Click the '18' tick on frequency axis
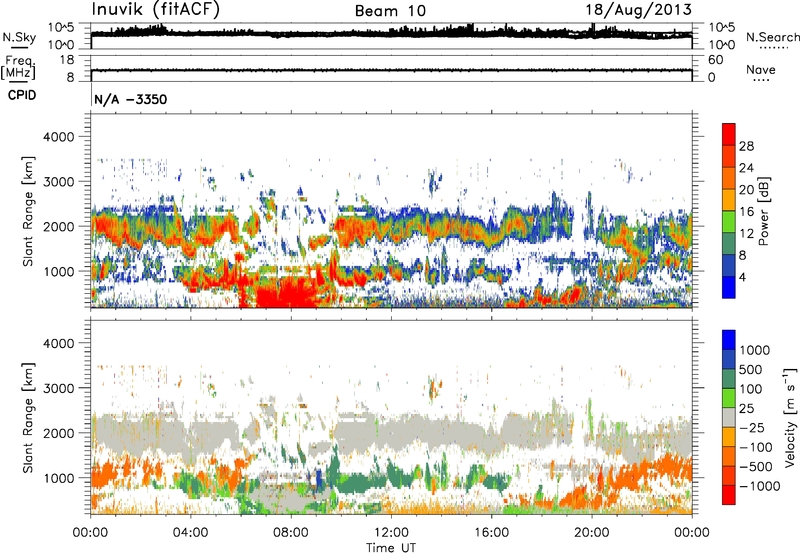The height and width of the screenshot is (554, 800). click(x=67, y=60)
